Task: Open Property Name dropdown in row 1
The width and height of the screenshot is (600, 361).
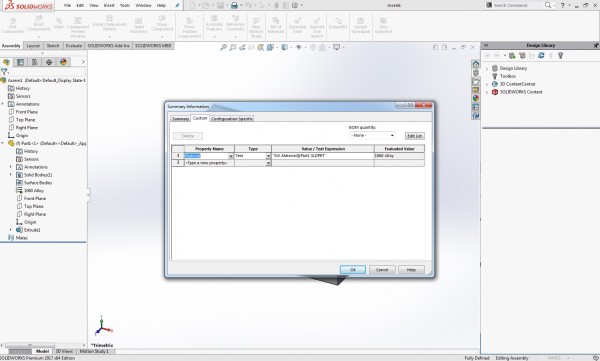Action: pyautogui.click(x=231, y=156)
